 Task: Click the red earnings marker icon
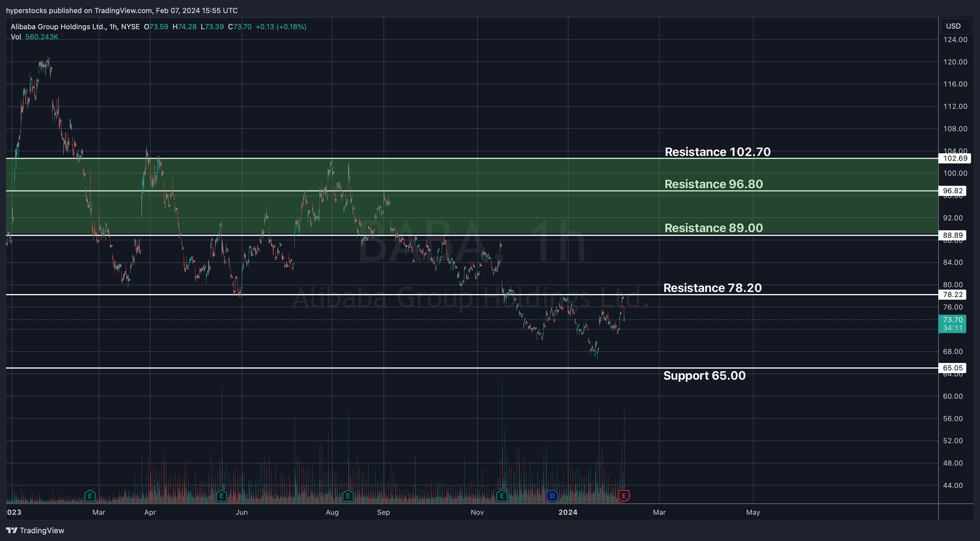[624, 496]
